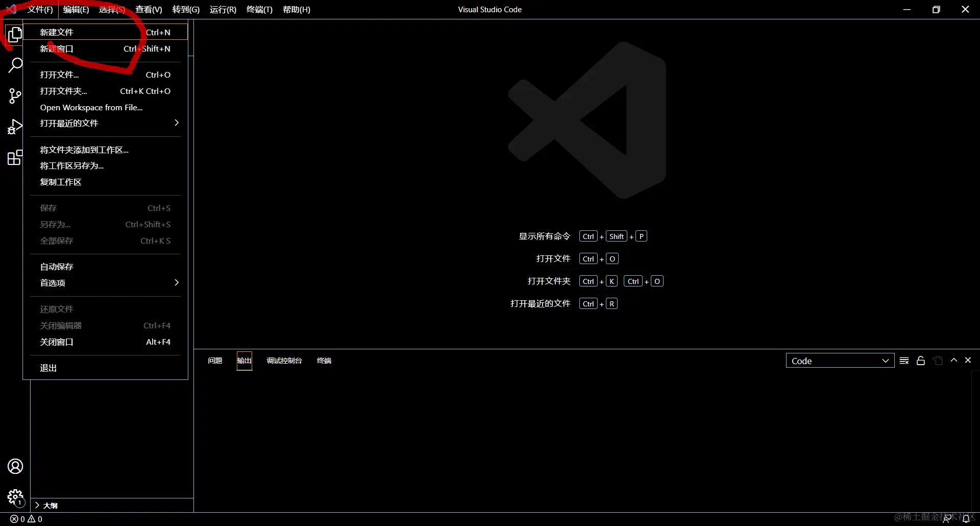Click 打开文件夹 shortcut hint text in editor
This screenshot has width=980, height=526.
[x=549, y=281]
